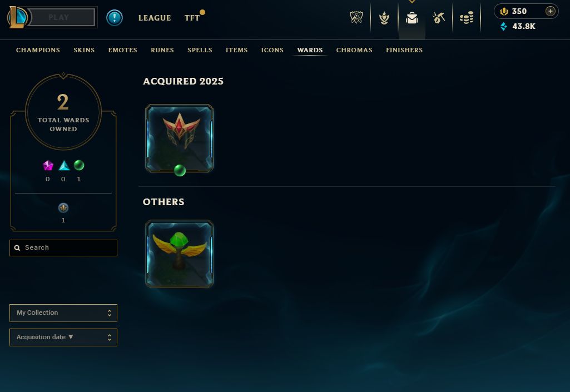The width and height of the screenshot is (570, 392).
Task: Select the green winged ward thumbnail
Action: click(180, 254)
